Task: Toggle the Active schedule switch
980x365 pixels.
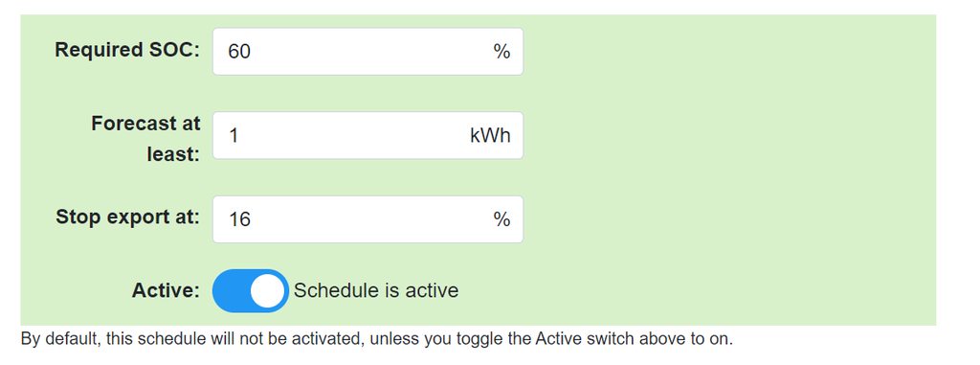Action: point(251,291)
